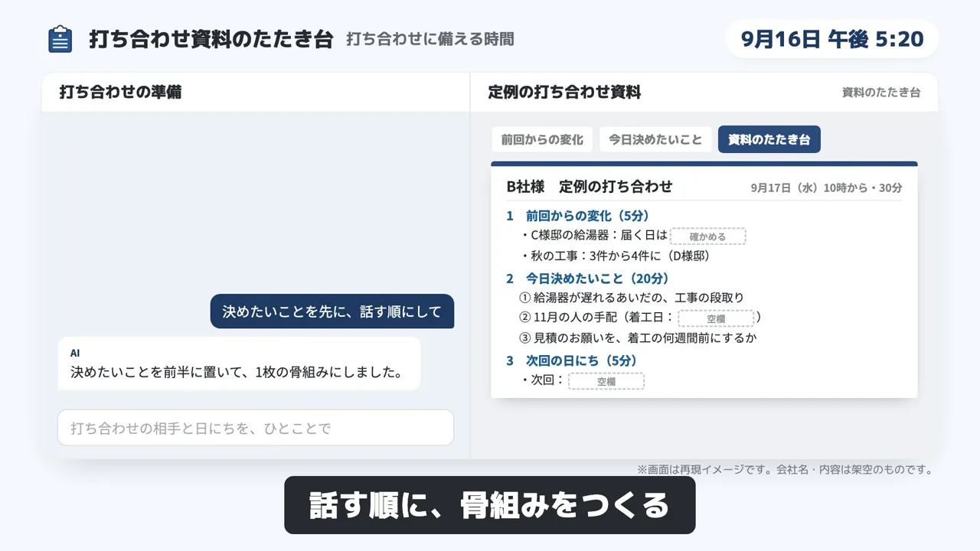The height and width of the screenshot is (551, 980).
Task: Select the 資料のたたき台 tab
Action: 769,139
